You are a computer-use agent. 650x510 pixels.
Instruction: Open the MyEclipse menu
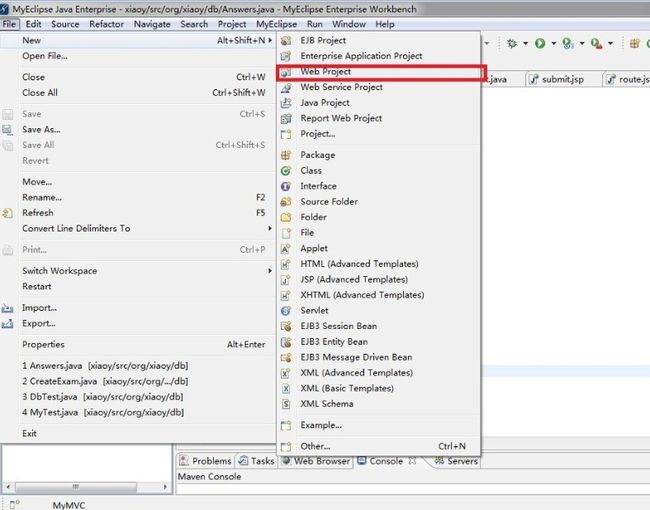276,24
